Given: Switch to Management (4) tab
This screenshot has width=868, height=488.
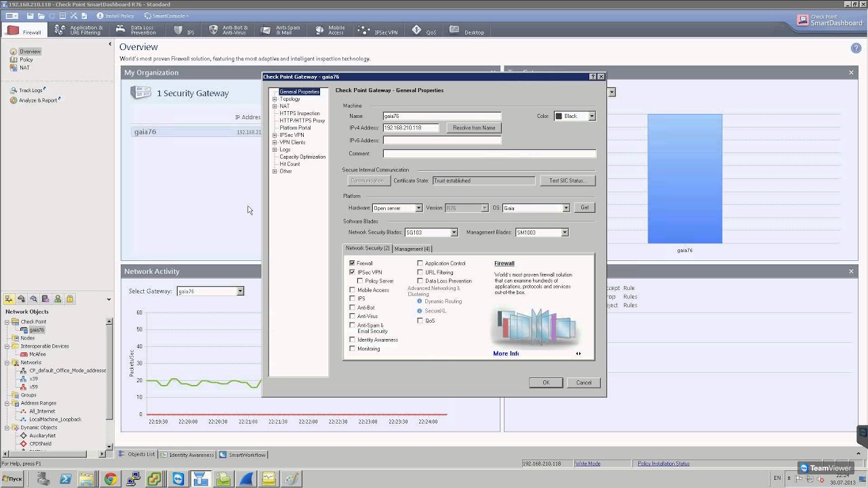Looking at the screenshot, I should click(412, 249).
